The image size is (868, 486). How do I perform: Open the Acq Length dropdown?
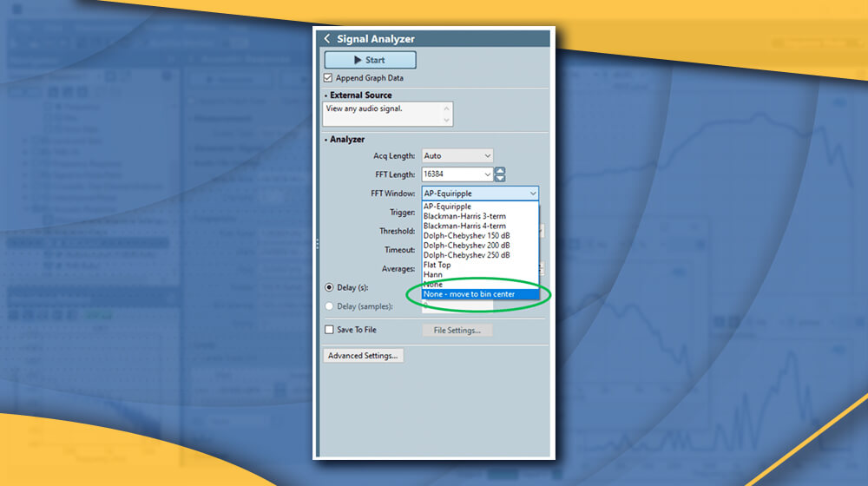457,156
